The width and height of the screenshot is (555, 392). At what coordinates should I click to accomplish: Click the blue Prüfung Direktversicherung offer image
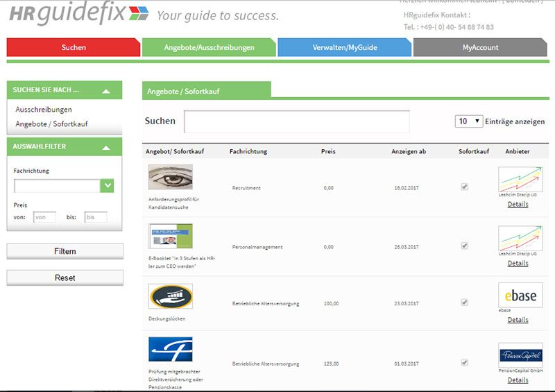click(x=170, y=350)
